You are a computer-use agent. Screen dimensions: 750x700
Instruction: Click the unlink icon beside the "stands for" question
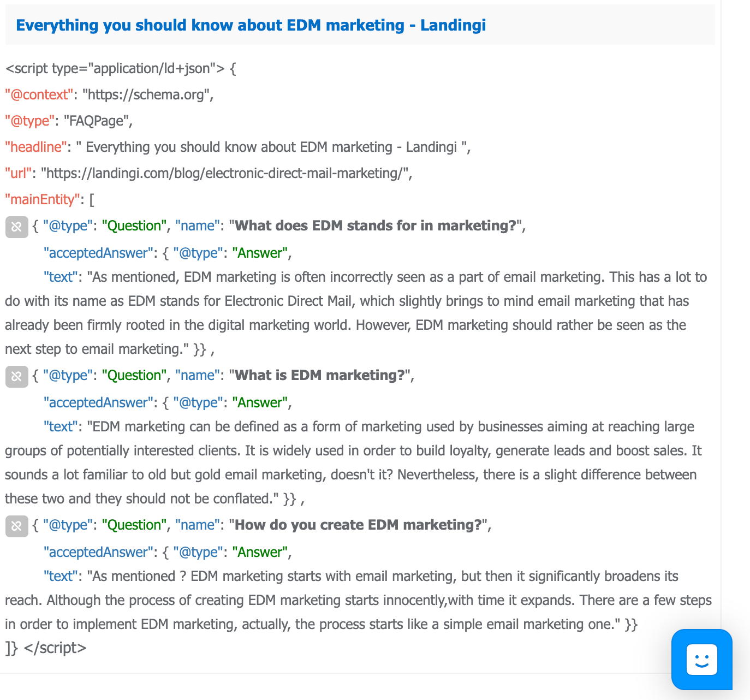click(17, 227)
